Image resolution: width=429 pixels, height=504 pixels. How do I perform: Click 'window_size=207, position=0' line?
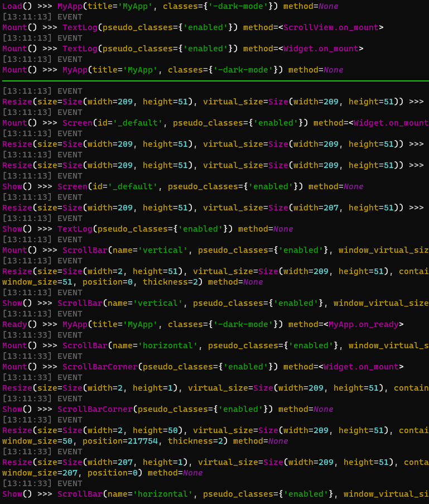click(103, 473)
